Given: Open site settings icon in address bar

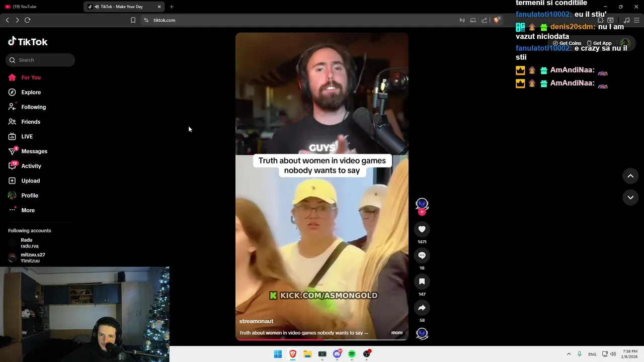Looking at the screenshot, I should click(x=146, y=20).
